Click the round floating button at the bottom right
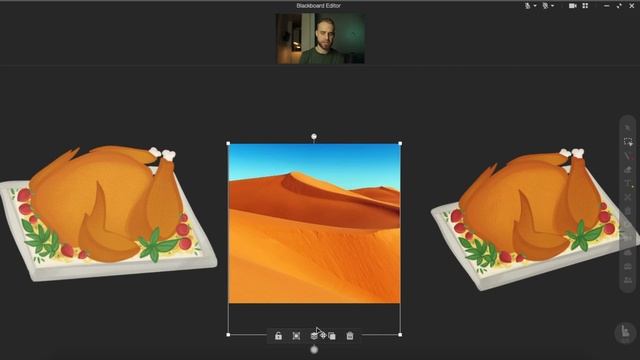Image resolution: width=640 pixels, height=360 pixels. (626, 332)
